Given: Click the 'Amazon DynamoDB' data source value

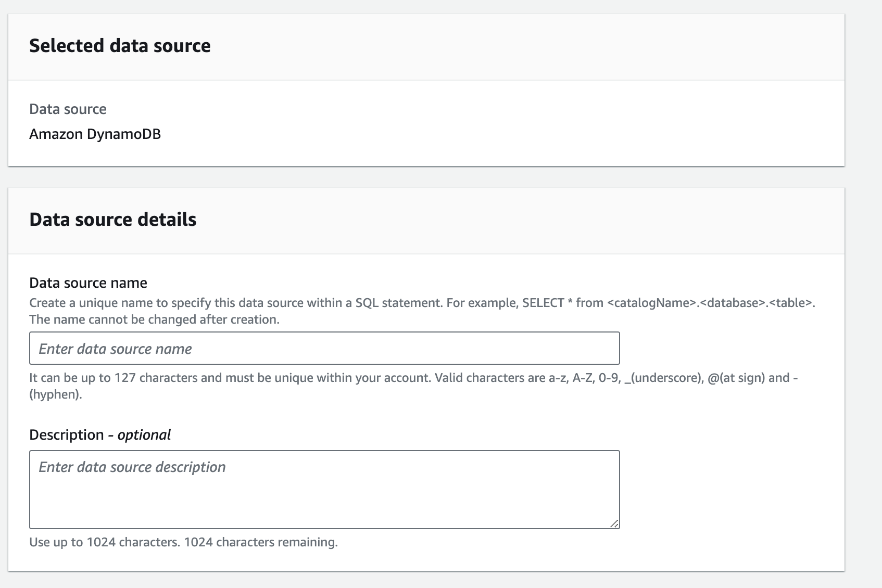Looking at the screenshot, I should click(96, 134).
